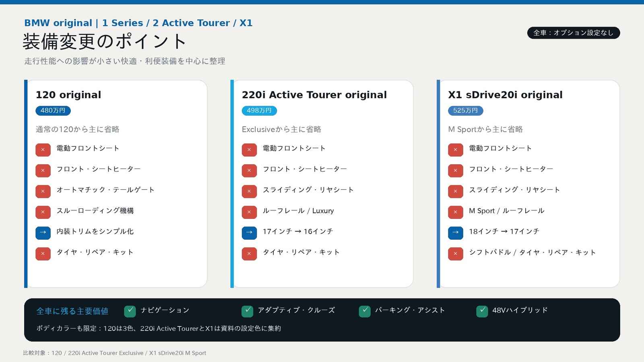
Task: Click the red X beside スライディング・リヤシート in the 220i Active Tourer card
Action: point(249,191)
